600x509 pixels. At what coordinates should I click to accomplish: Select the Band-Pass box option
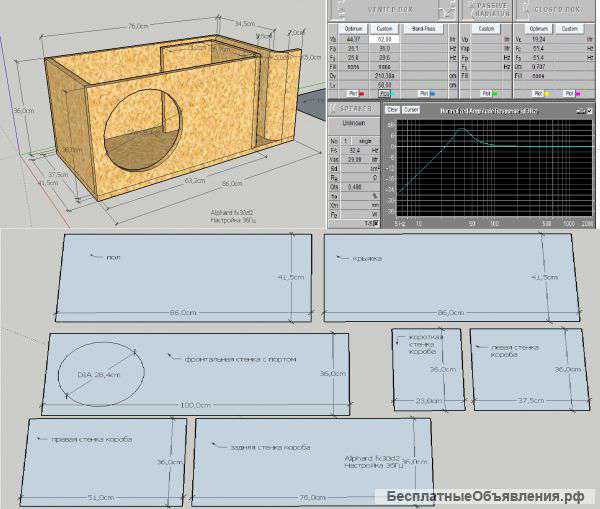point(422,28)
